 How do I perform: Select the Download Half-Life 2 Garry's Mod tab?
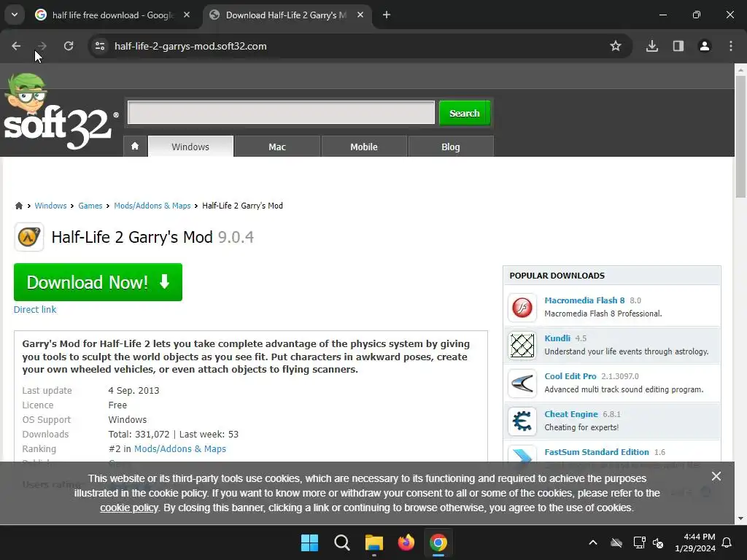click(286, 15)
